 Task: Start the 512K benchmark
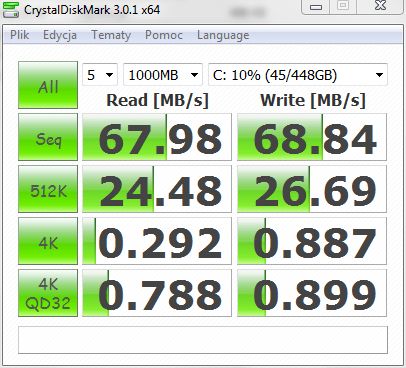(x=48, y=189)
